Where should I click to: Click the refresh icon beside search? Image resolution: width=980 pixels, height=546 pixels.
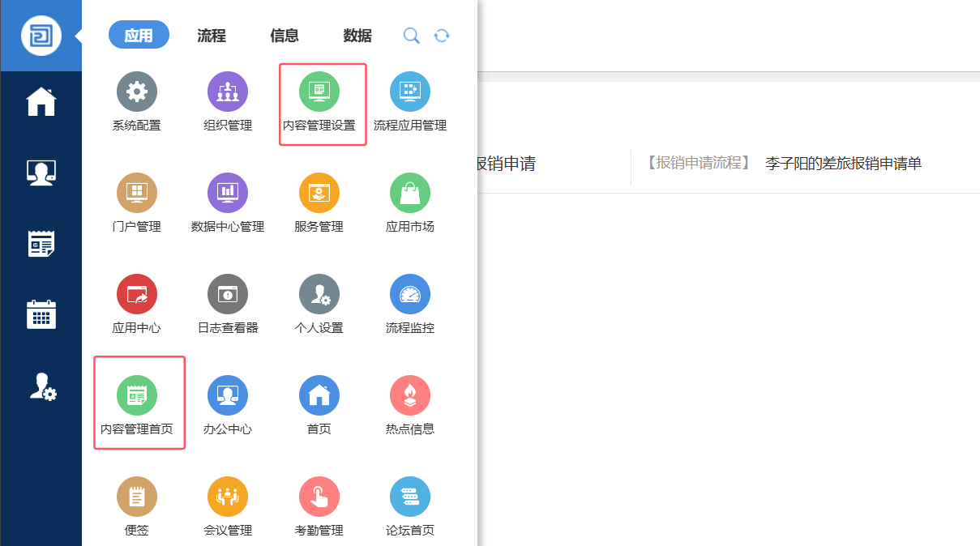pos(442,36)
